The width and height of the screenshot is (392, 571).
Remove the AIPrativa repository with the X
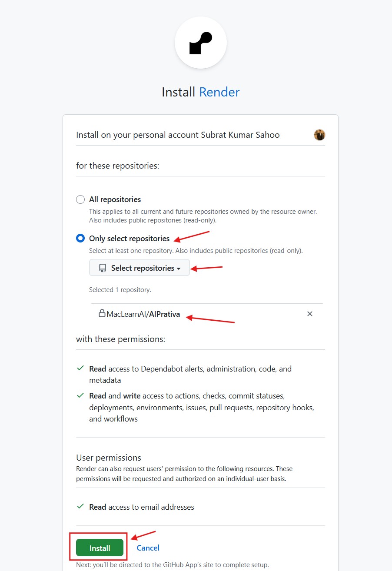pos(310,314)
